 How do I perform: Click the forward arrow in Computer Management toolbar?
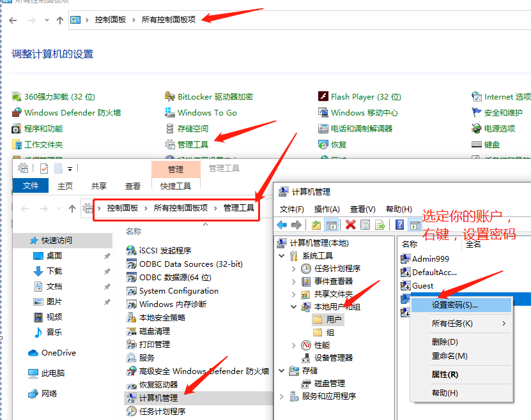tap(296, 225)
